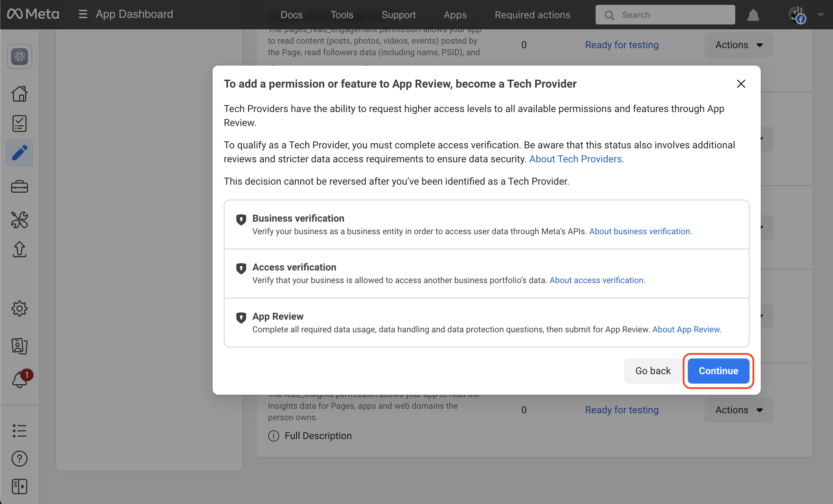
Task: Open the Docs menu item
Action: (x=292, y=15)
